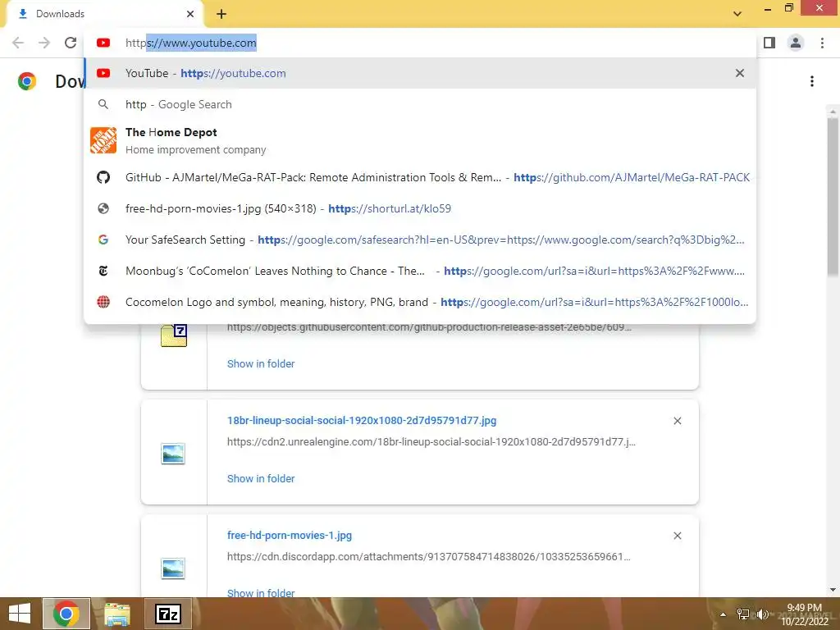Open a new tab with plus button
This screenshot has width=840, height=630.
pos(221,14)
